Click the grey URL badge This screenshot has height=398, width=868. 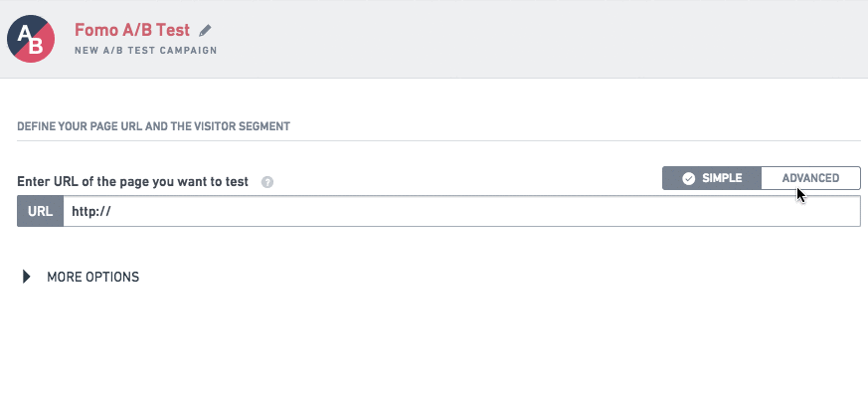tap(41, 211)
